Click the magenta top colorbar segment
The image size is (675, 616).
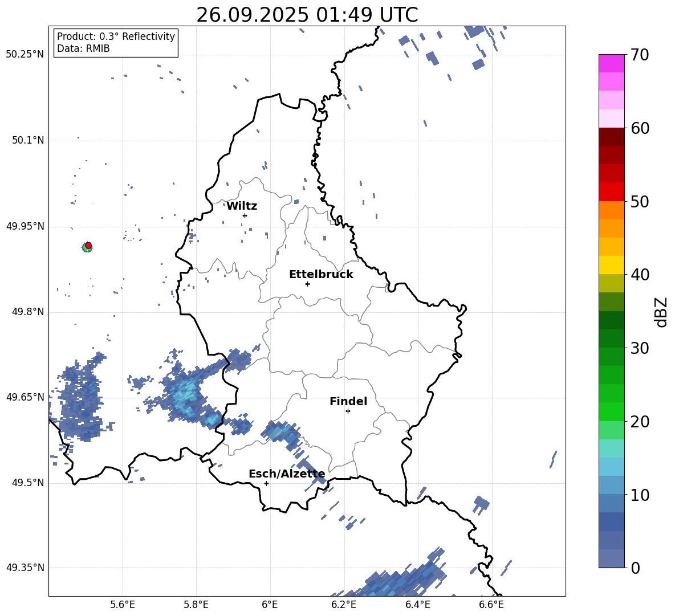[611, 63]
